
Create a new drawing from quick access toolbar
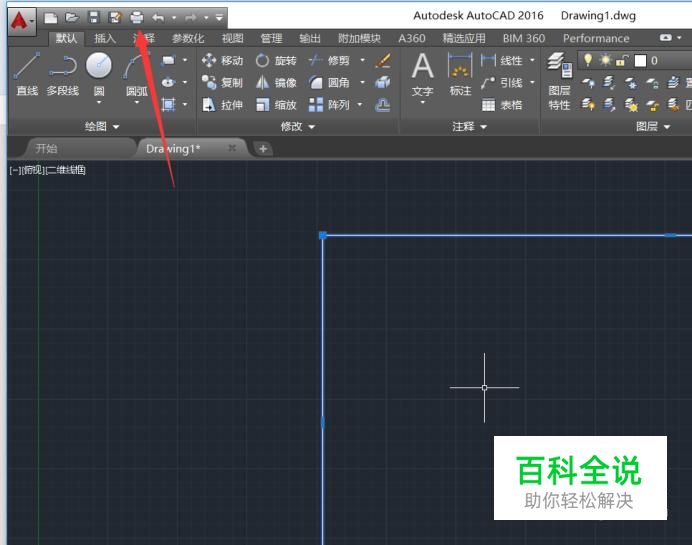point(51,18)
